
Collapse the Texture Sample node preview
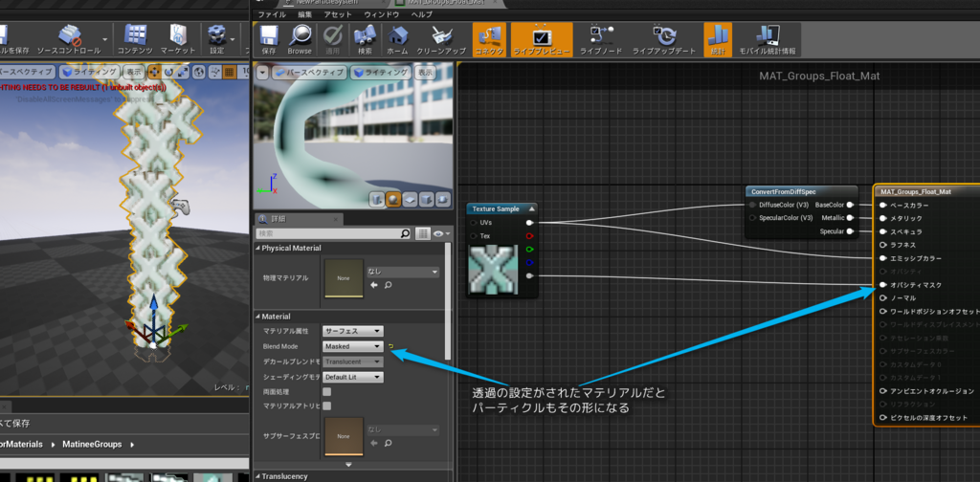(x=531, y=208)
